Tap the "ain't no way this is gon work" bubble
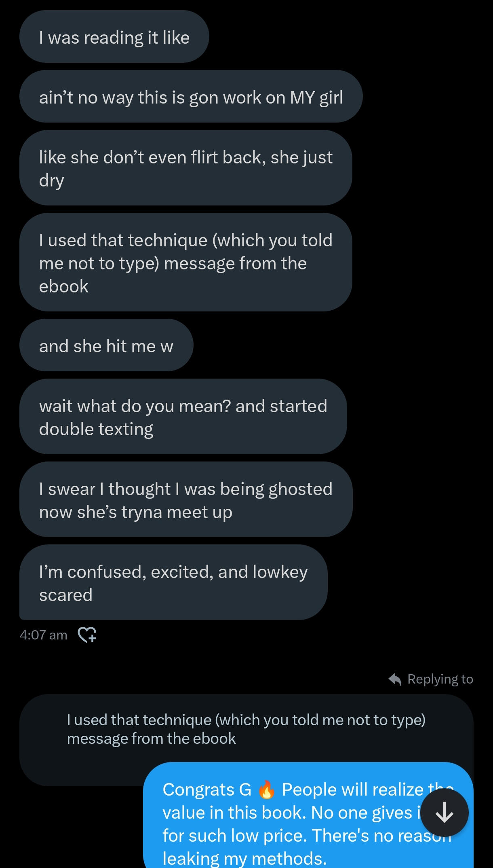Image resolution: width=493 pixels, height=868 pixels. [x=191, y=97]
